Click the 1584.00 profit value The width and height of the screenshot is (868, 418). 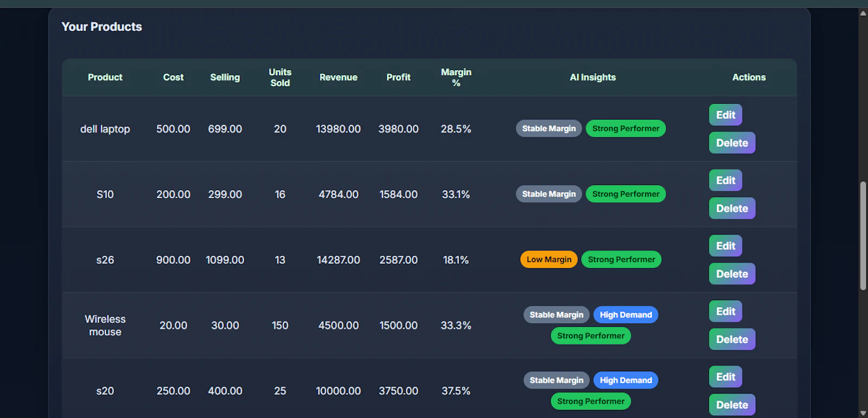tap(399, 194)
